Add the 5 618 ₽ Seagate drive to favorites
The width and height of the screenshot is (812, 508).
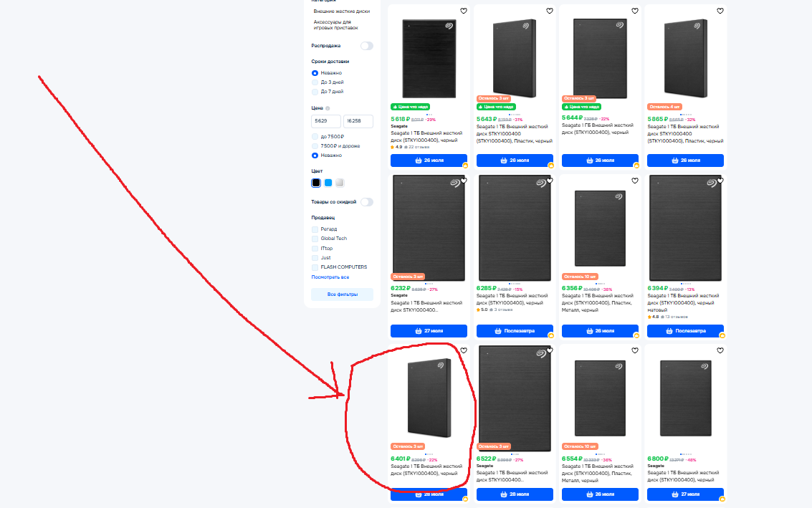464,11
